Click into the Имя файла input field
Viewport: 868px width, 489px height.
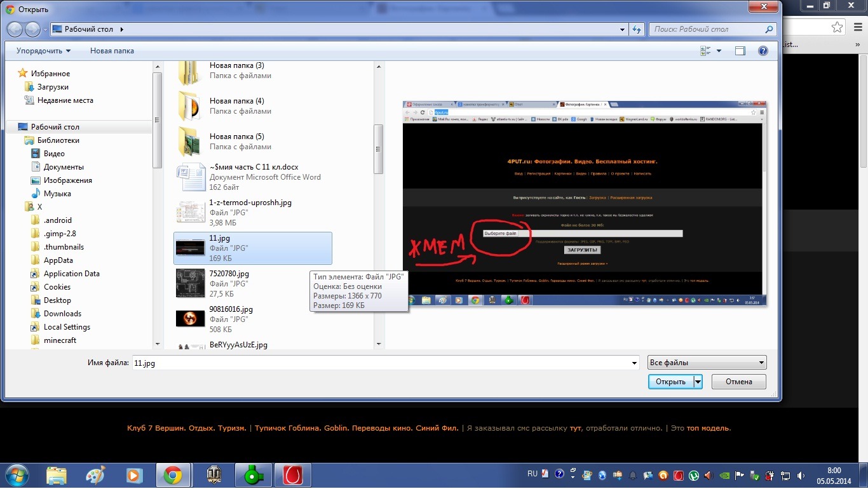tap(385, 363)
